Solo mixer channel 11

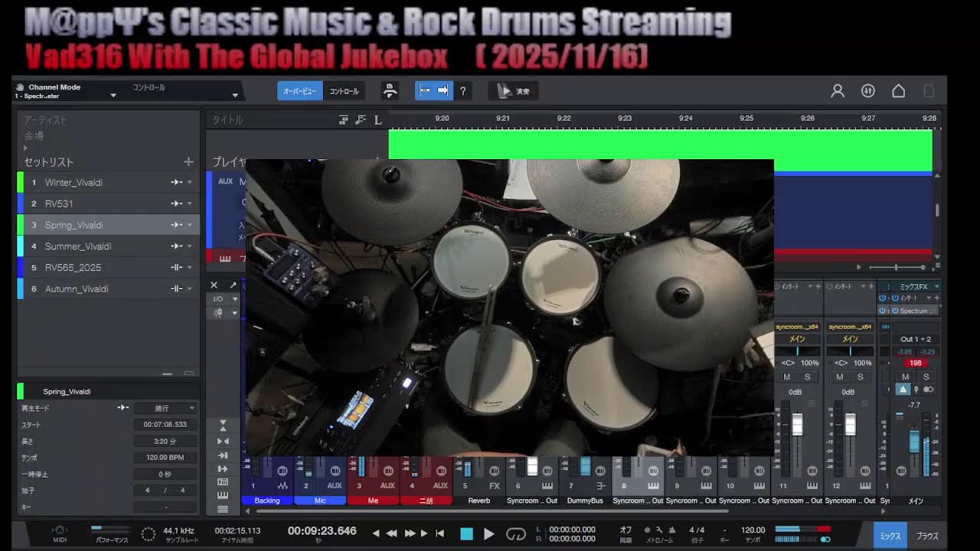pyautogui.click(x=807, y=377)
